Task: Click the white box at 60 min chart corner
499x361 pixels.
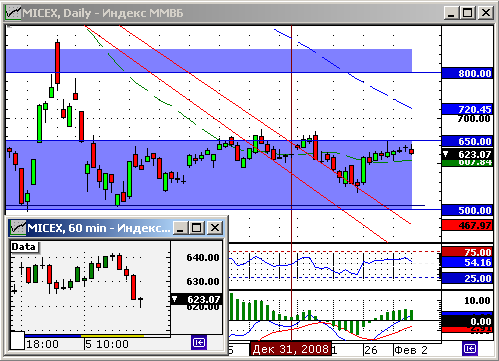Action: (x=17, y=340)
